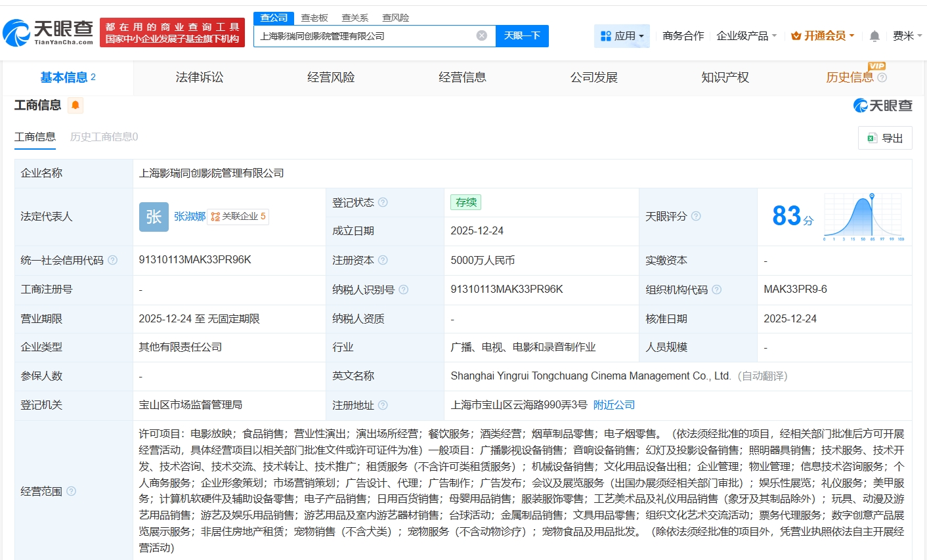The height and width of the screenshot is (560, 927).
Task: Expand the 企业级产品 dropdown
Action: (746, 36)
